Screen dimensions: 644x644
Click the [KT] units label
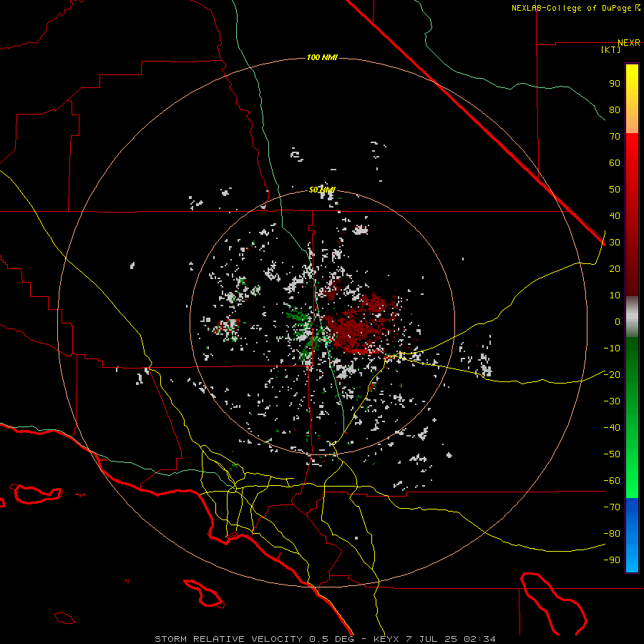(x=611, y=49)
